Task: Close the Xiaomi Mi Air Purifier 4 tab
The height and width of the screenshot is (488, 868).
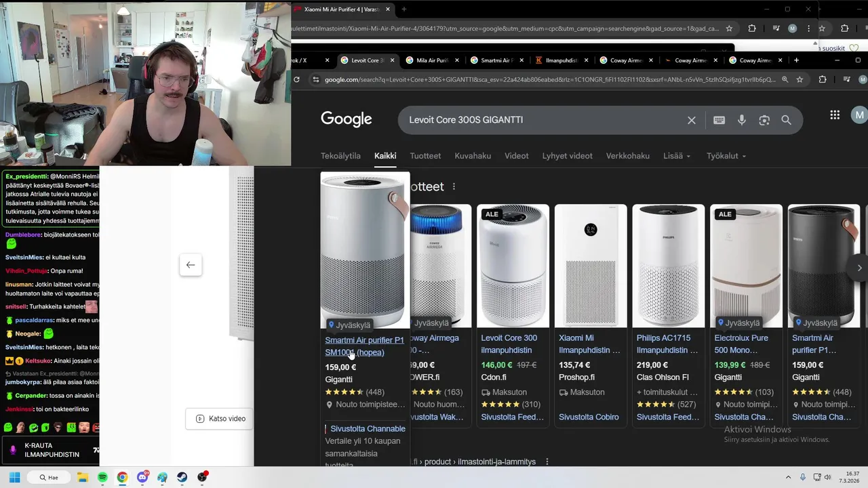Action: pos(388,9)
